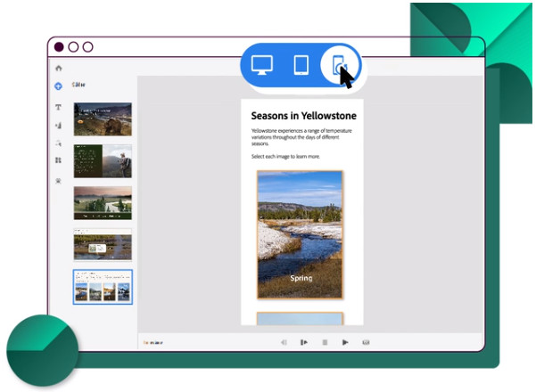Open the media icon below the Text tool
The width and height of the screenshot is (536, 392).
(59, 126)
